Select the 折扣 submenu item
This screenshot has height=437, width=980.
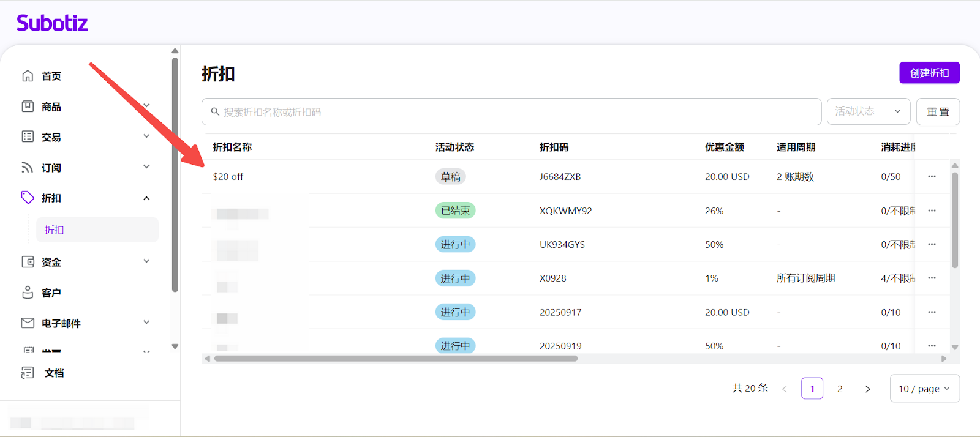(55, 230)
